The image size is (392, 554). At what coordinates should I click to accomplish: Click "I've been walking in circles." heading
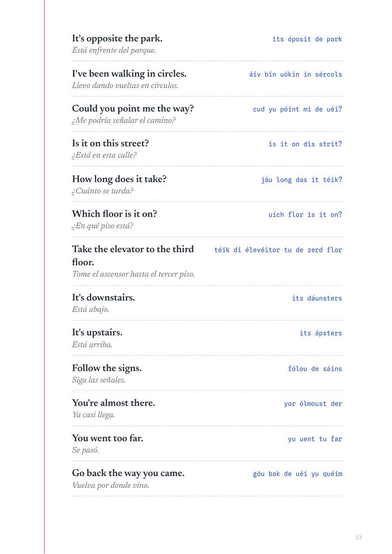[129, 74]
